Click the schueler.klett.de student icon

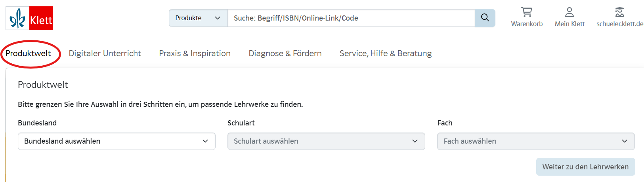(x=620, y=12)
